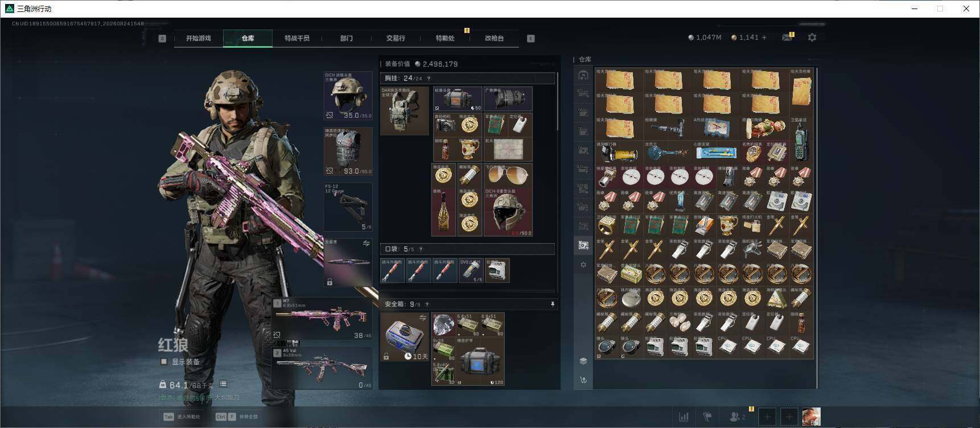Select the DVE item in pockets
Screen dimensions: 980x428
[x=471, y=270]
